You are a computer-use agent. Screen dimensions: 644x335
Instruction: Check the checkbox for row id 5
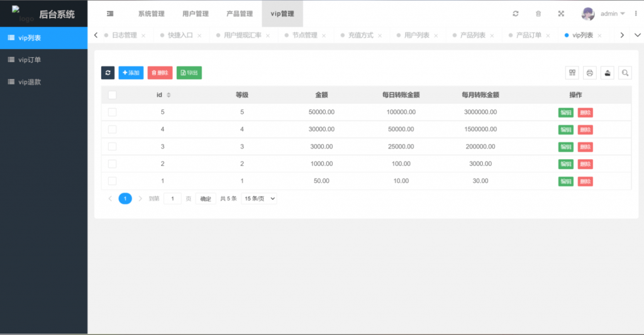click(112, 112)
